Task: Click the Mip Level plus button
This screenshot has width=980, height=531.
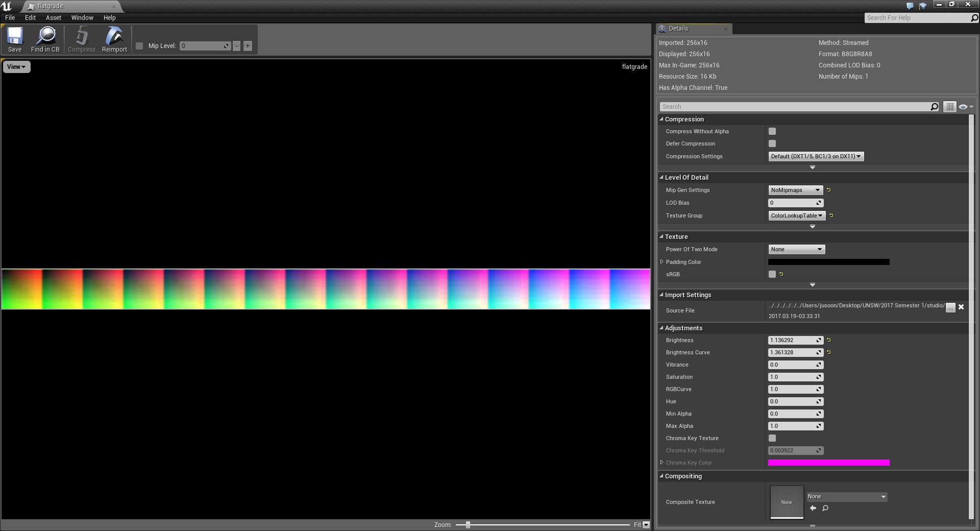Action: (x=247, y=45)
